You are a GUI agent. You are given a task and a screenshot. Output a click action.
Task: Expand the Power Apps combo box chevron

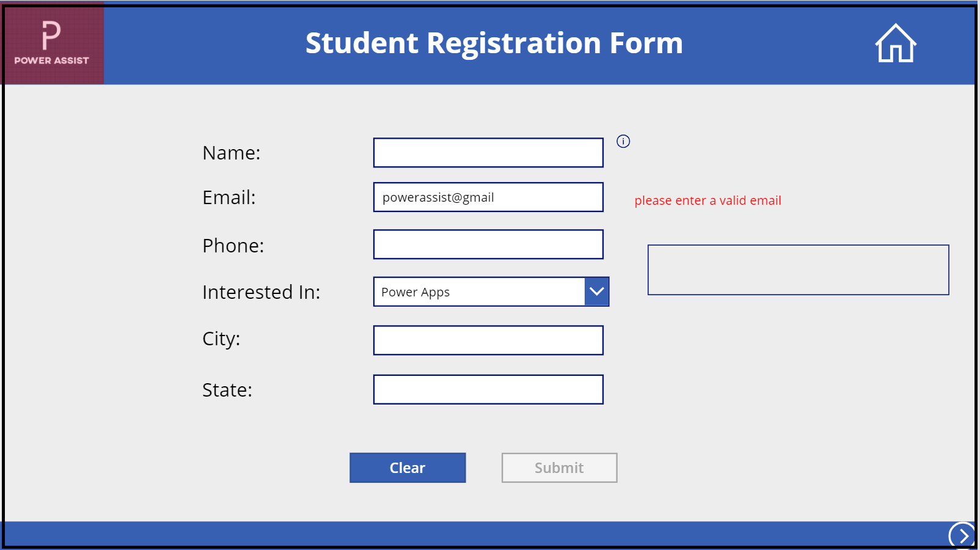coord(596,291)
